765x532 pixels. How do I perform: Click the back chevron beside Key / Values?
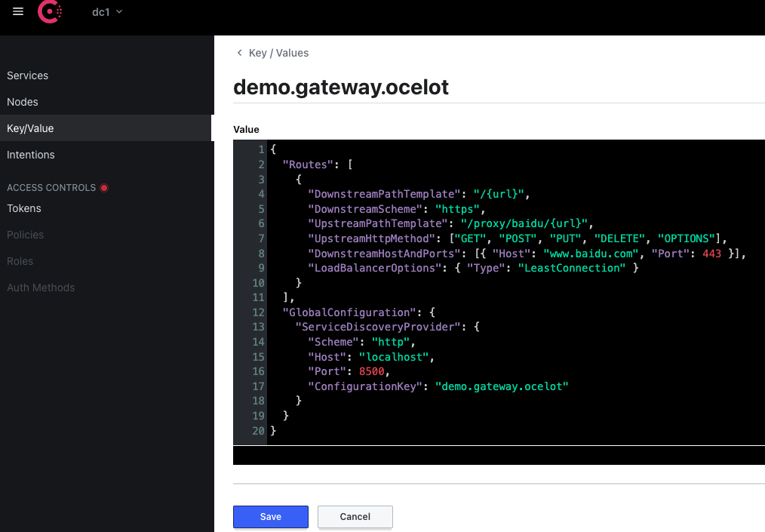click(239, 53)
